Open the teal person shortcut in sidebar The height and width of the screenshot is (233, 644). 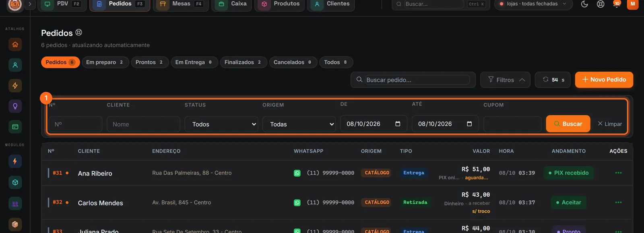coord(15,65)
